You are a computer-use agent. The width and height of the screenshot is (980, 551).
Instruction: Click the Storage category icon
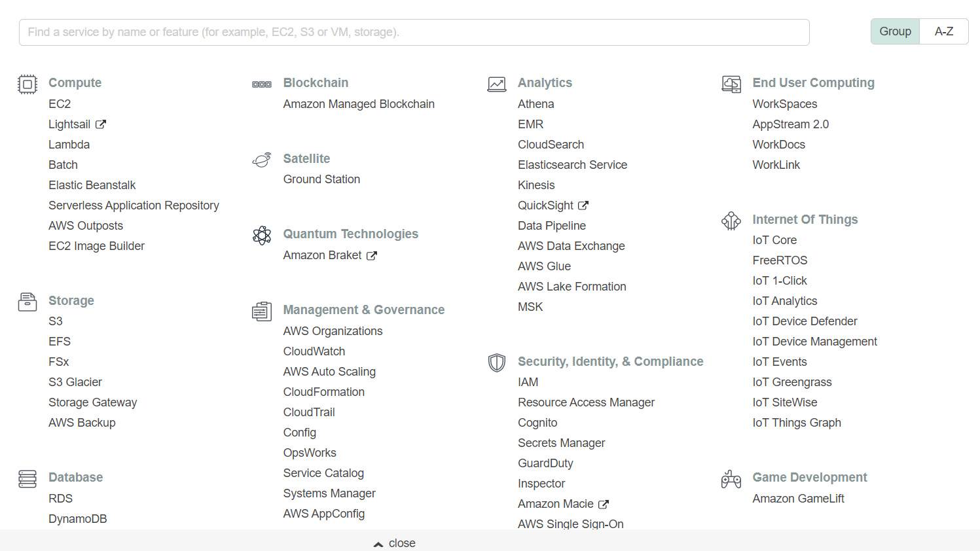(27, 302)
